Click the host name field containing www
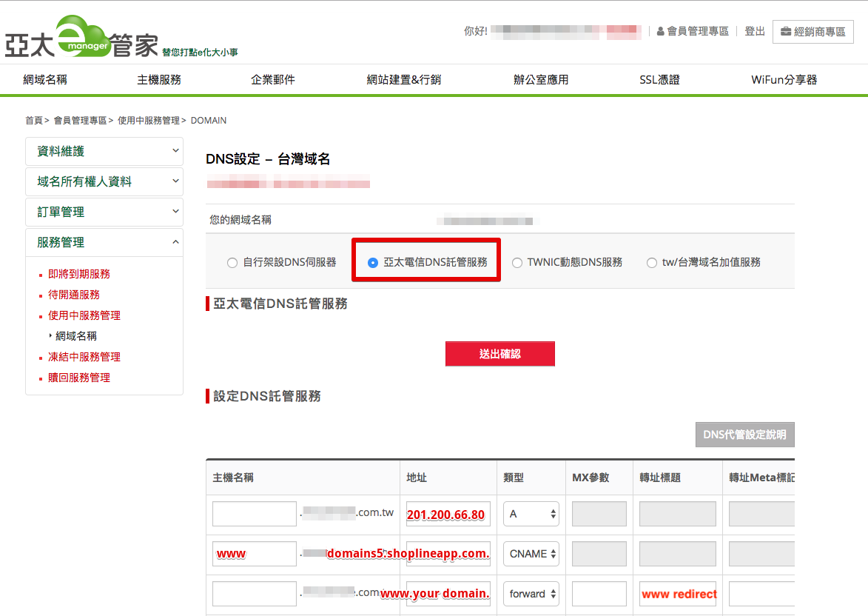Image resolution: width=868 pixels, height=616 pixels. (x=255, y=554)
